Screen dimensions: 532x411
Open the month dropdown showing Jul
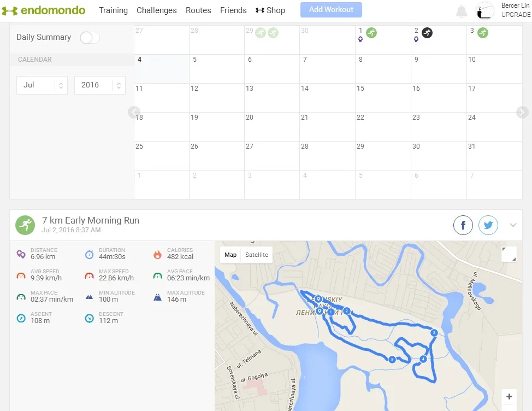tap(42, 85)
